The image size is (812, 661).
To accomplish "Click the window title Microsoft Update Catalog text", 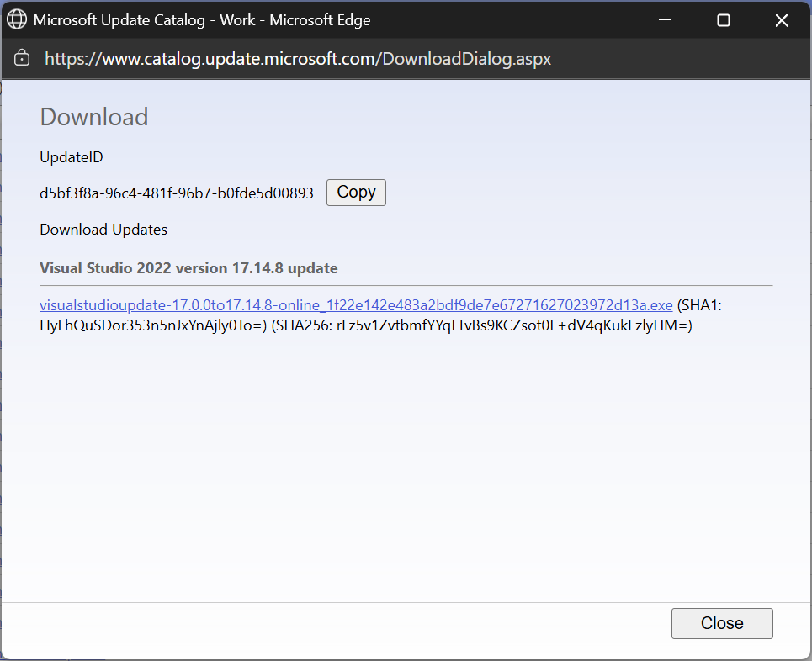I will [119, 19].
